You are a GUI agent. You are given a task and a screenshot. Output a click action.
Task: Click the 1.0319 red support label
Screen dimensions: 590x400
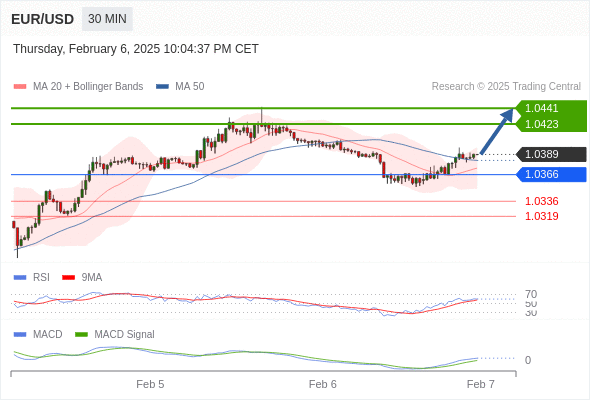click(541, 216)
